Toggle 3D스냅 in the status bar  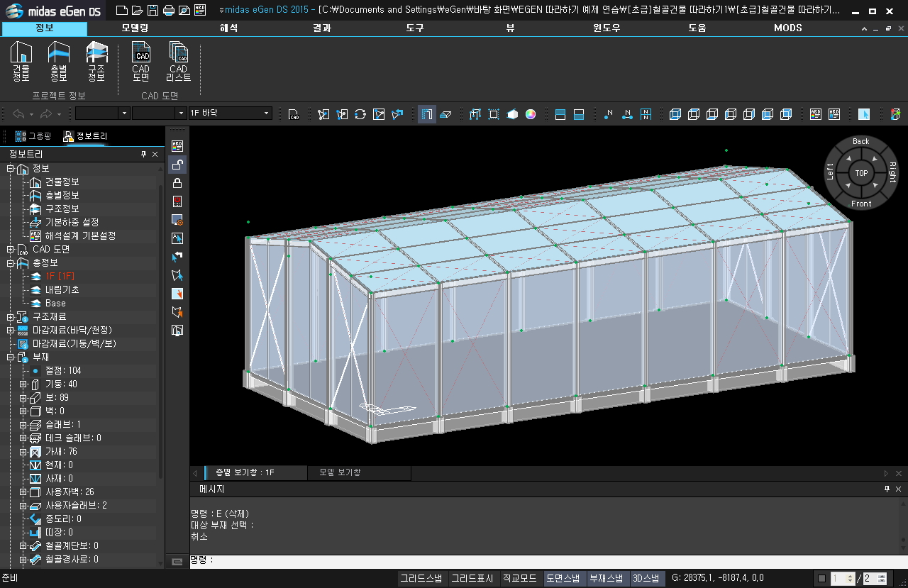pos(646,578)
